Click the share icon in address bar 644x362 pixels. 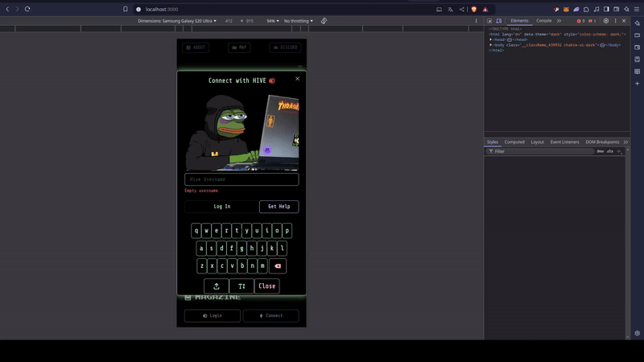click(462, 9)
